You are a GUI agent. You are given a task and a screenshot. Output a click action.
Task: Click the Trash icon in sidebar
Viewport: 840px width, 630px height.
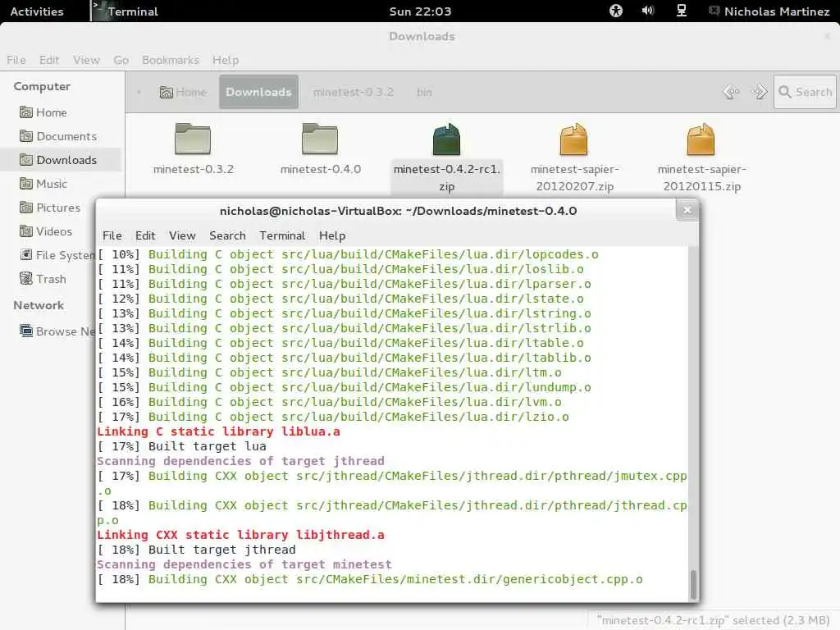[x=25, y=279]
